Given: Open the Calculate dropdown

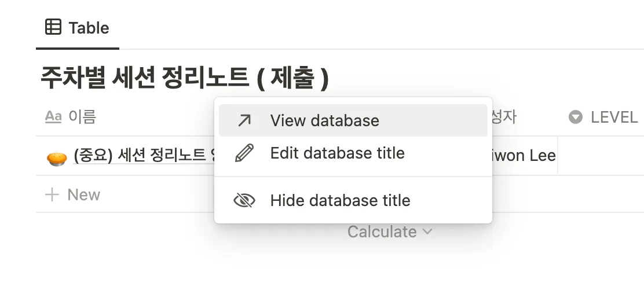Looking at the screenshot, I should click(x=382, y=231).
